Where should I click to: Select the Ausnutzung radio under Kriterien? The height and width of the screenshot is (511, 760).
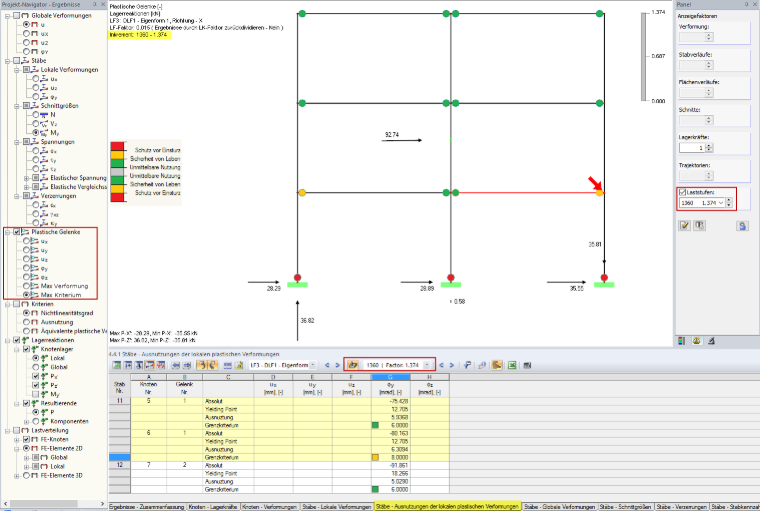(27, 322)
